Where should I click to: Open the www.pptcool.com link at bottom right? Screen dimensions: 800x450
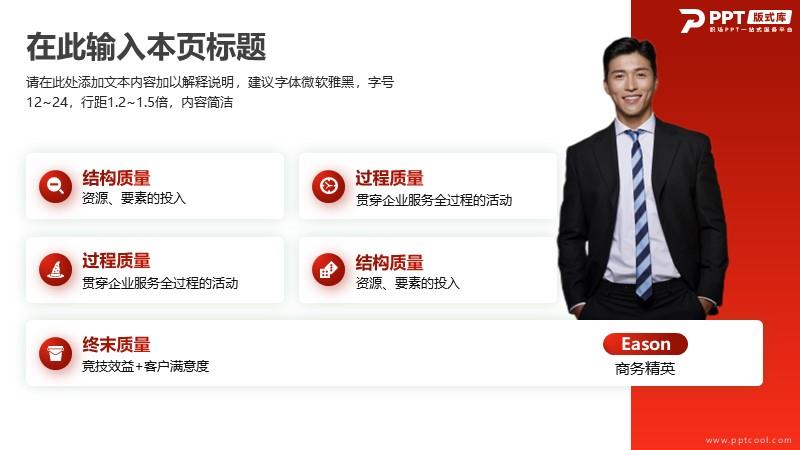[x=748, y=440]
